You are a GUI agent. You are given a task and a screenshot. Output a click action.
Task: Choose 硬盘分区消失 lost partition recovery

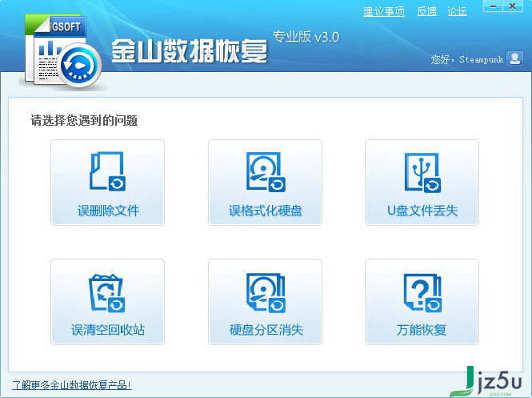tap(265, 302)
